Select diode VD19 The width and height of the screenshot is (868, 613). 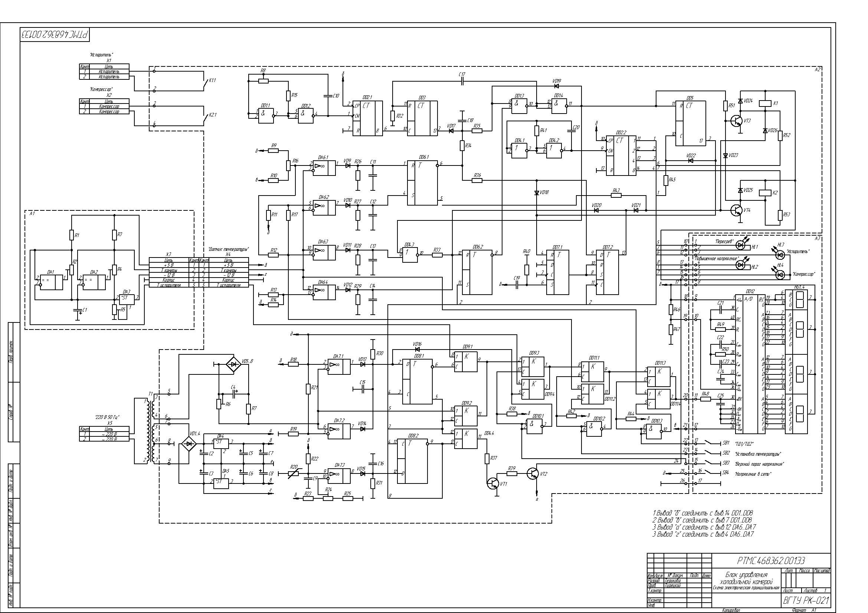pos(557,86)
